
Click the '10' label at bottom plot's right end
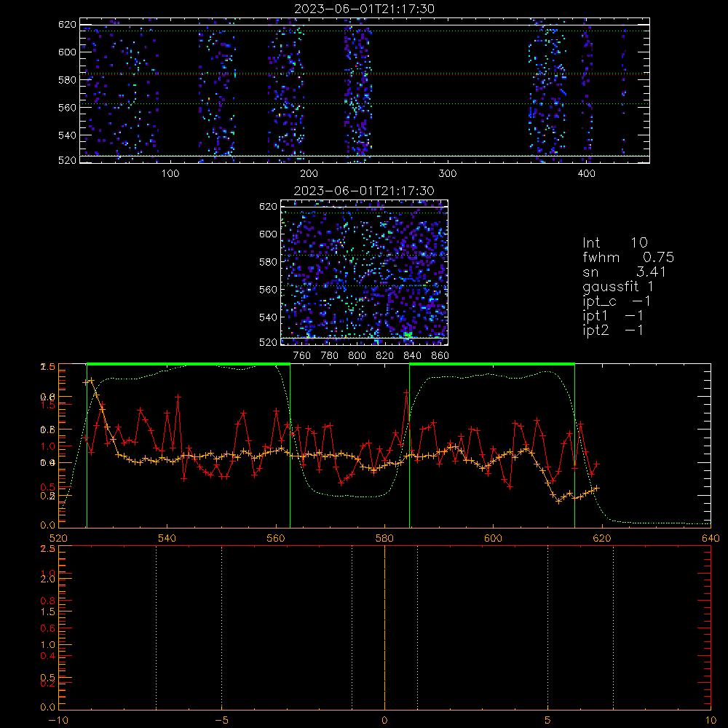(x=711, y=720)
